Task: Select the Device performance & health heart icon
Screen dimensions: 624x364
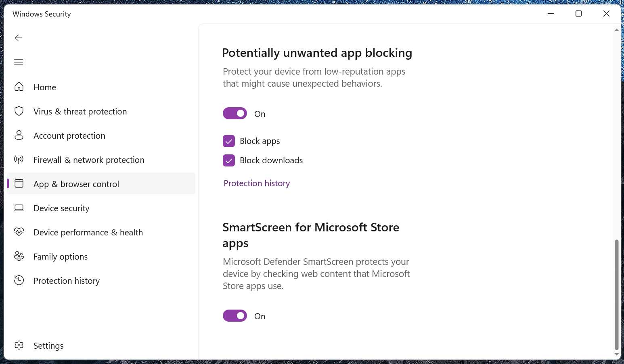Action: [x=19, y=232]
